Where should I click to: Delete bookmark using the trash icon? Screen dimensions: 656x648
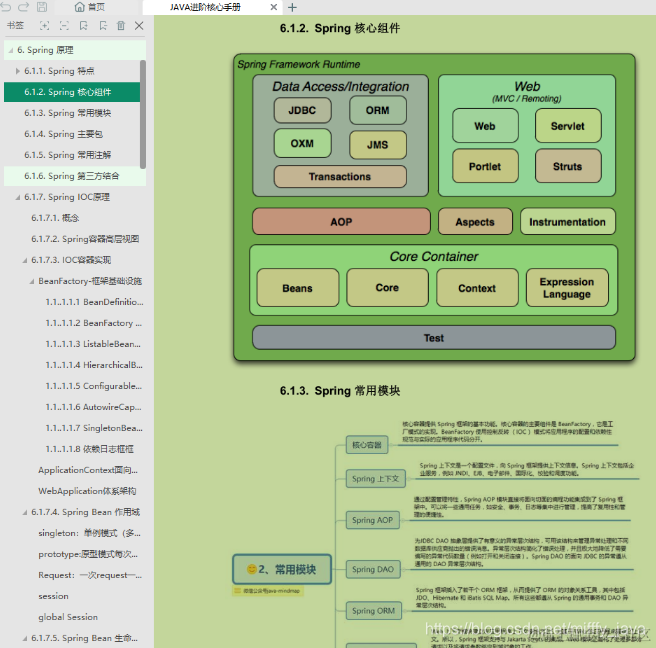click(121, 26)
